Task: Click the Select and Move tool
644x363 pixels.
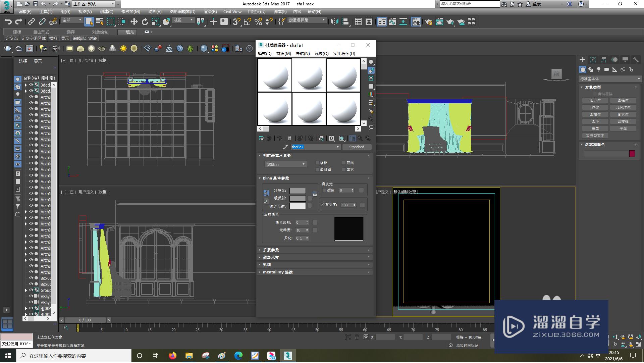Action: pyautogui.click(x=134, y=22)
